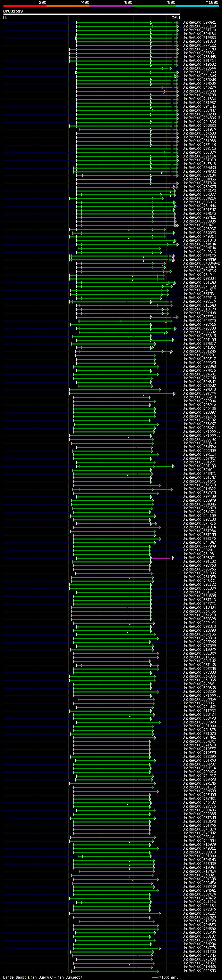Screen dimensions: 222x980
Task: Select hit UniRef100_A9PGQ8
Action: pos(199,91)
